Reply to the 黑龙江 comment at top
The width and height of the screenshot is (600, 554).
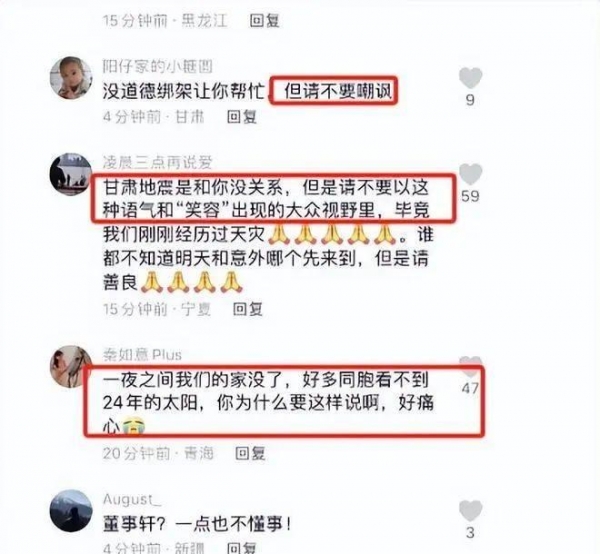264,20
